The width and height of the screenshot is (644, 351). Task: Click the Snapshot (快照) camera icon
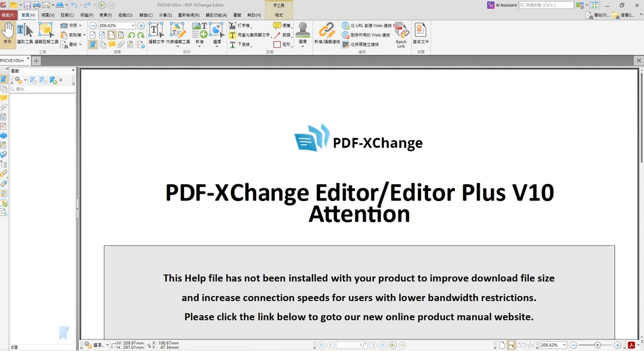tap(64, 25)
